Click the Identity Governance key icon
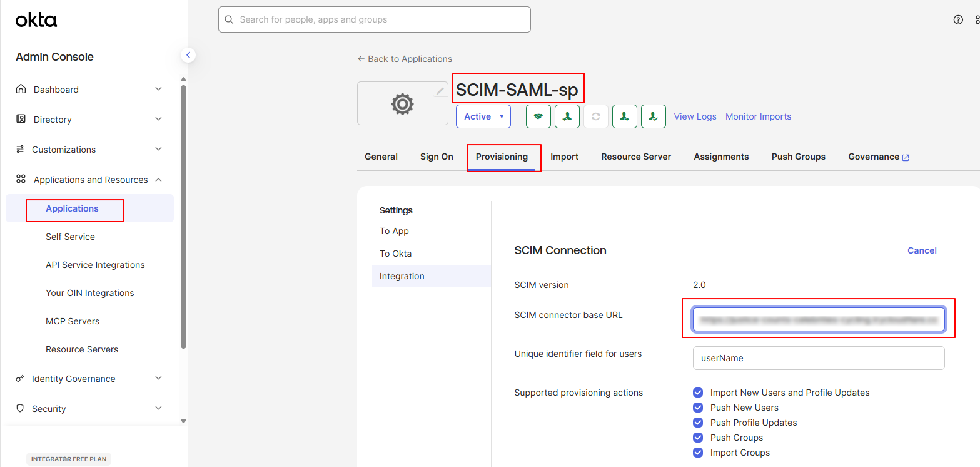980x467 pixels. point(20,378)
